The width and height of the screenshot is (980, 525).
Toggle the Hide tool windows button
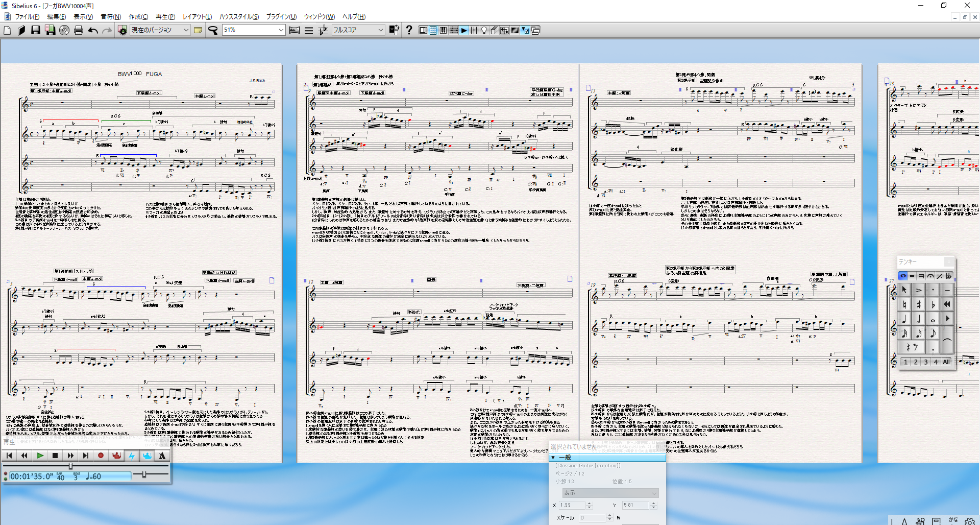point(535,30)
